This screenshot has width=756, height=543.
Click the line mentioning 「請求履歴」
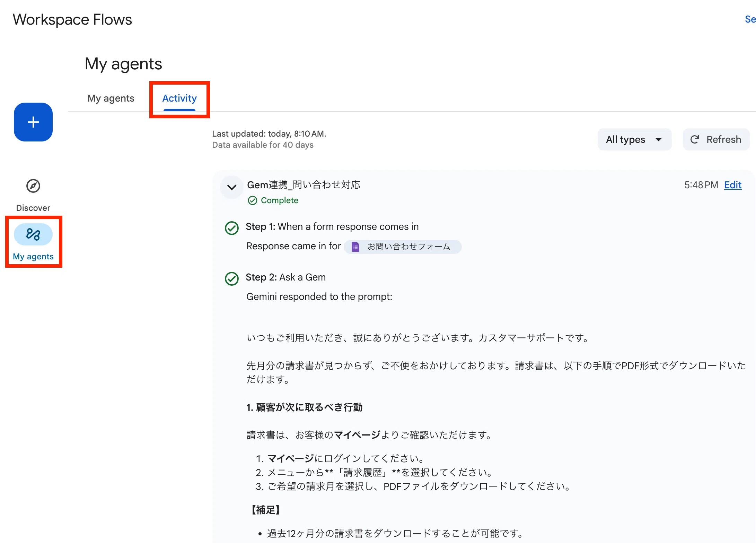380,473
